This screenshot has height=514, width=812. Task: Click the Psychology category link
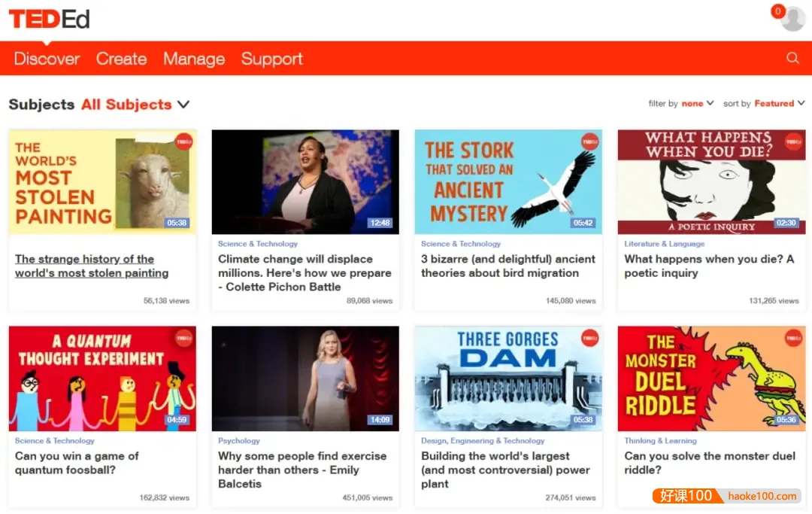click(x=238, y=441)
